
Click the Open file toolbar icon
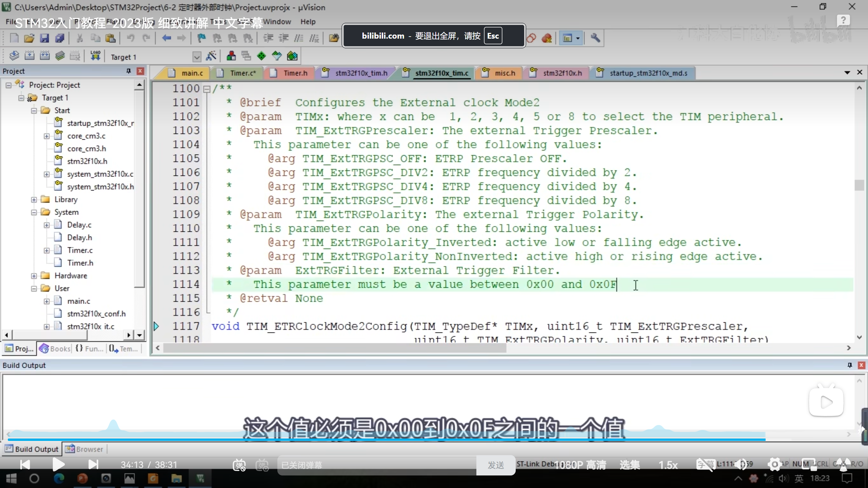[x=29, y=38]
